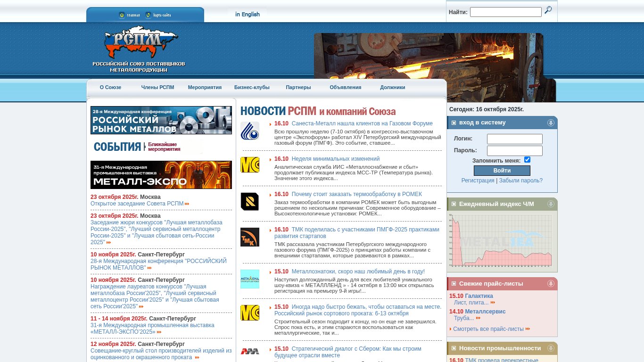Open the daily index chart image
Viewport: 644px width, 362px height.
point(500,240)
